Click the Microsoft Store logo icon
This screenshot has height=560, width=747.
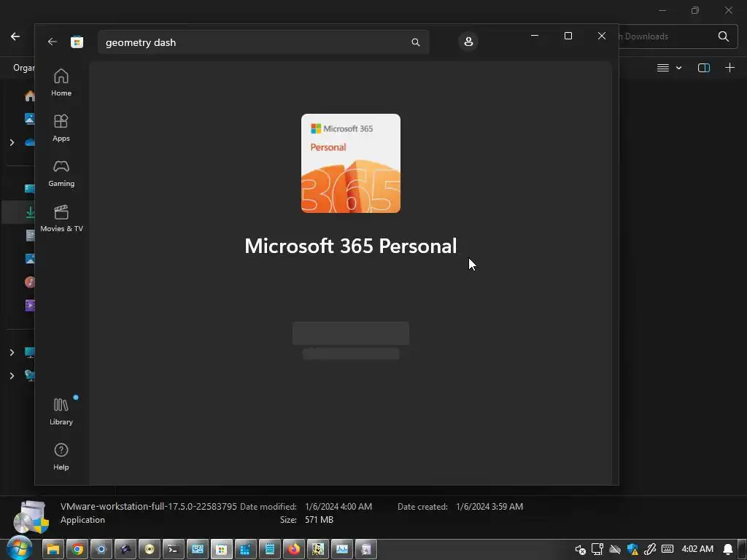coord(77,42)
